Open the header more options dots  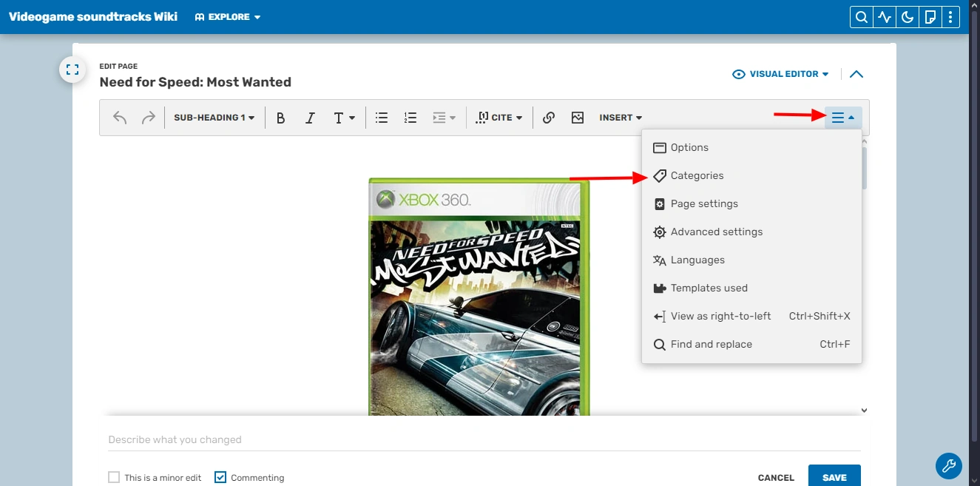pos(951,17)
